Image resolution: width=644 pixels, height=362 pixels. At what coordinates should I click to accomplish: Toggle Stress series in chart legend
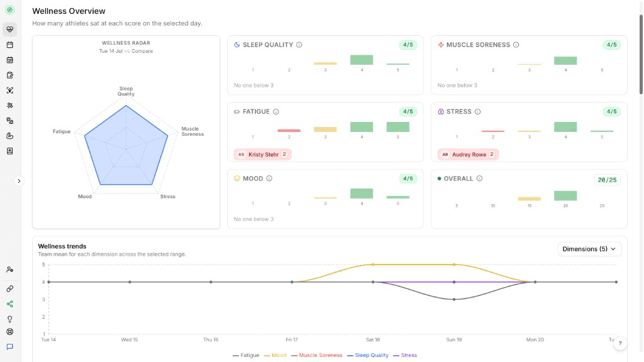pyautogui.click(x=405, y=356)
